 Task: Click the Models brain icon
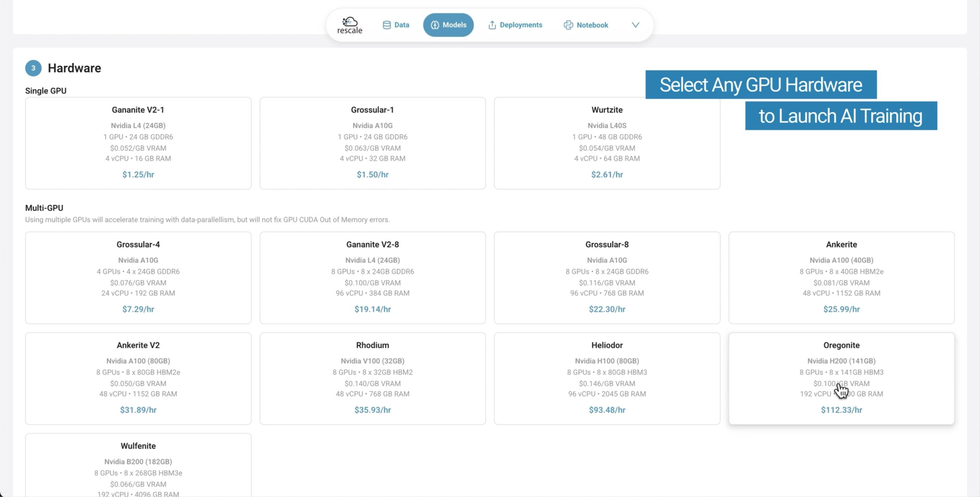tap(435, 25)
